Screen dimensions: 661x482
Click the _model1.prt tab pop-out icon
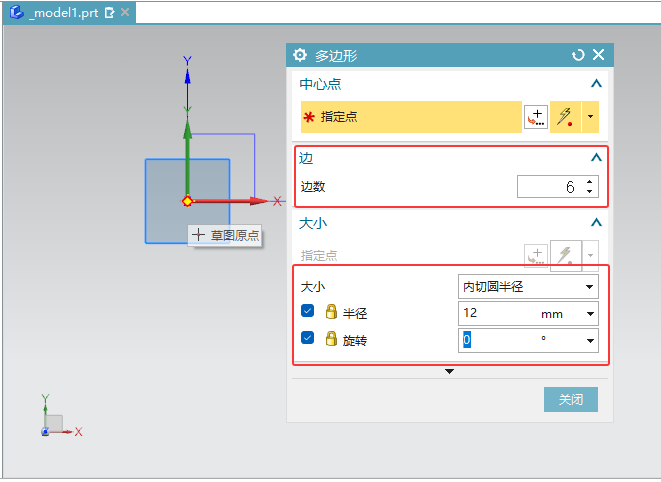(x=109, y=13)
